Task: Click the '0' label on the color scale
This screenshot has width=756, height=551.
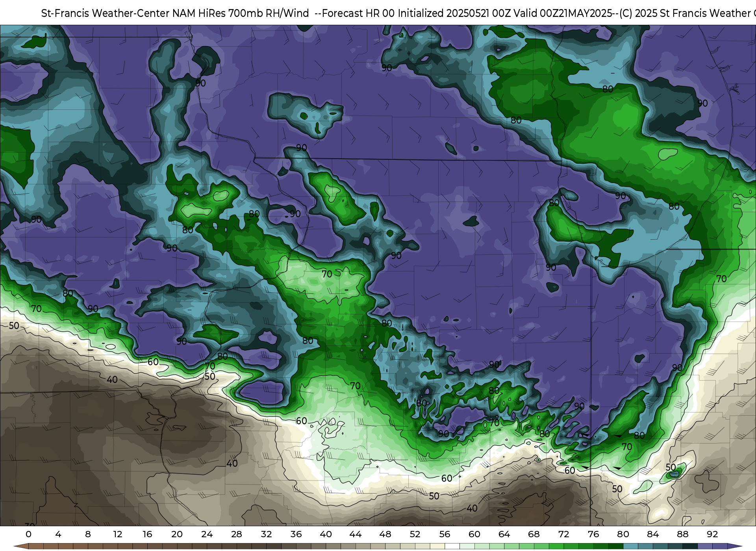Action: pyautogui.click(x=28, y=534)
